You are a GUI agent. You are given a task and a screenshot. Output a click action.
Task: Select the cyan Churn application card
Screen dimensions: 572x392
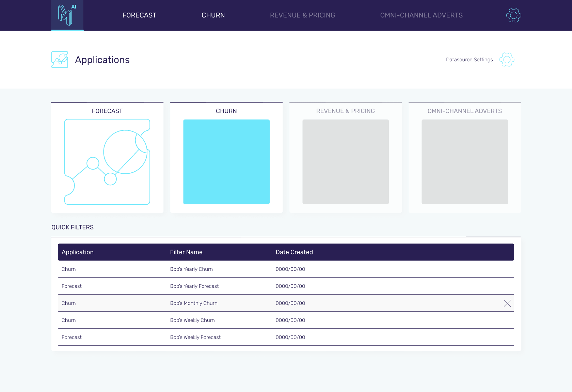[226, 162]
